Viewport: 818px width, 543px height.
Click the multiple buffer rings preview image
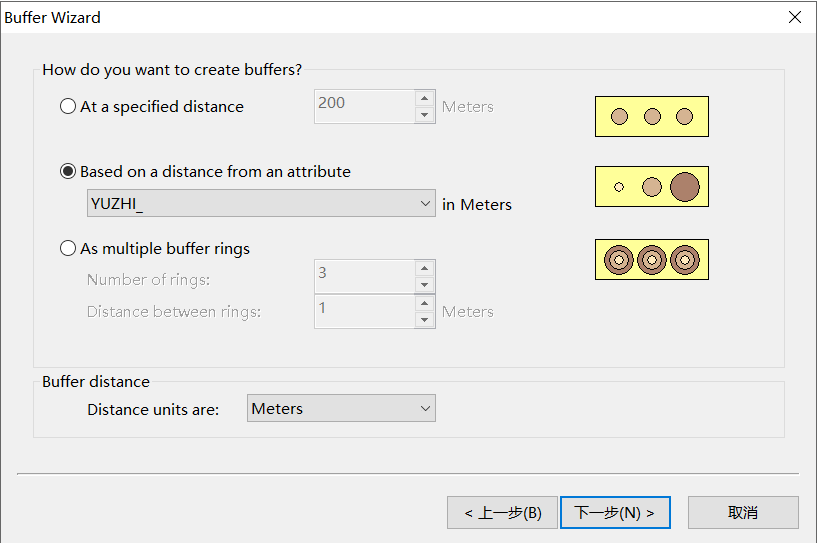(x=651, y=259)
